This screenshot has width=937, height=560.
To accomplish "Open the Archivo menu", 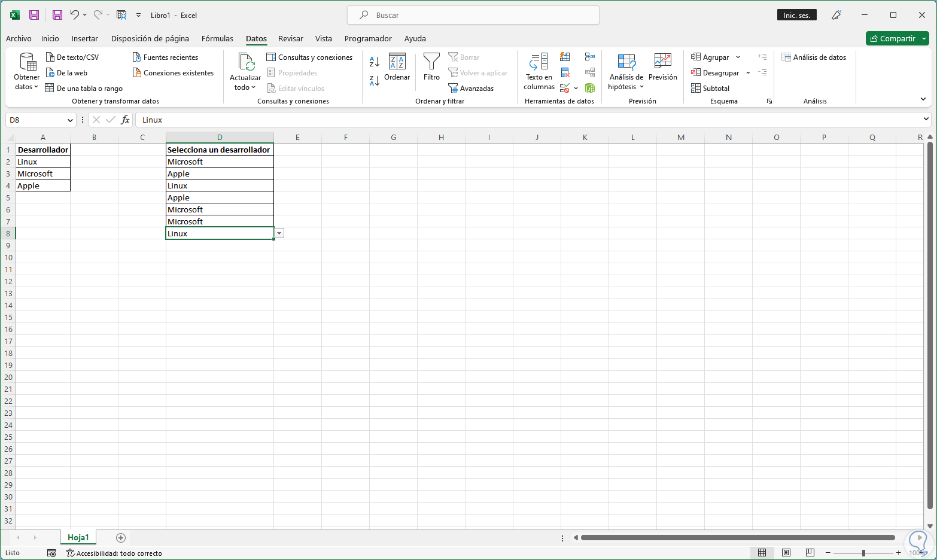I will pos(19,38).
